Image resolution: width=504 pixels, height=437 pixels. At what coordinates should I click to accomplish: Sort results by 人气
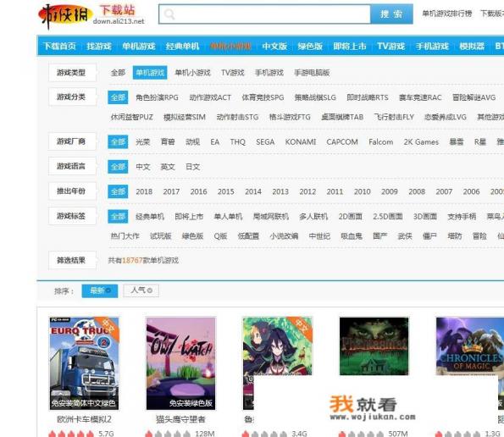pyautogui.click(x=141, y=290)
